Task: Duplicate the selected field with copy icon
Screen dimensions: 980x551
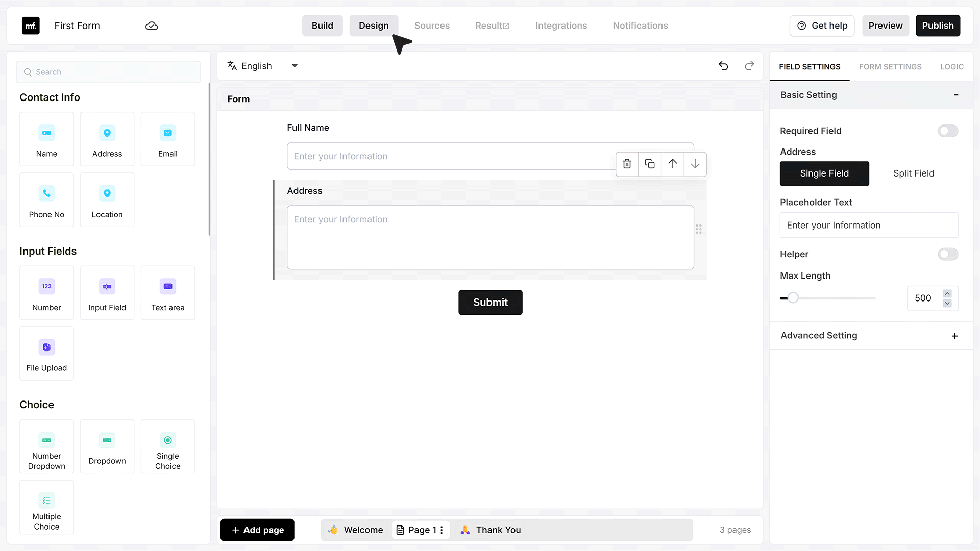Action: pos(650,164)
